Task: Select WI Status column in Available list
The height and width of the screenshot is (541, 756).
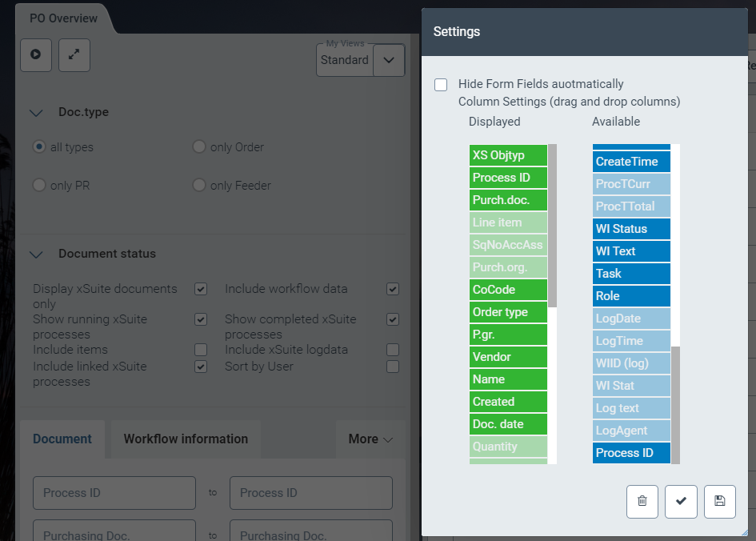Action: pyautogui.click(x=631, y=229)
